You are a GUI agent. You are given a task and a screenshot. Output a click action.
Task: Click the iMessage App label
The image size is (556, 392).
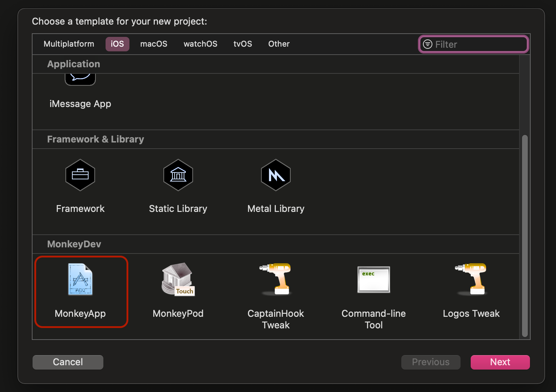pos(80,104)
